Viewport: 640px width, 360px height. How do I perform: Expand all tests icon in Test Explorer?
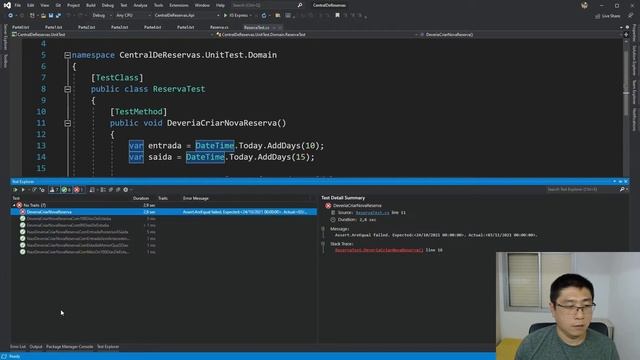coord(111,190)
